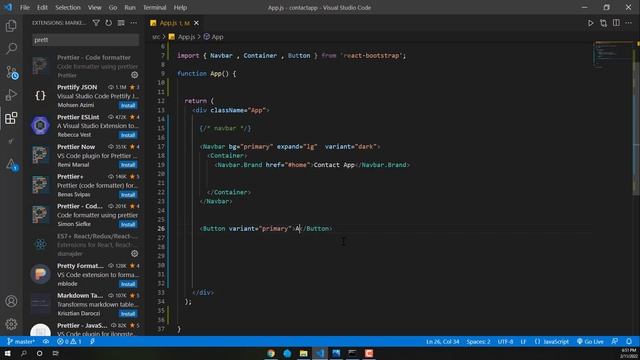Open the Source Control view
This screenshot has width=640, height=360.
[x=11, y=72]
